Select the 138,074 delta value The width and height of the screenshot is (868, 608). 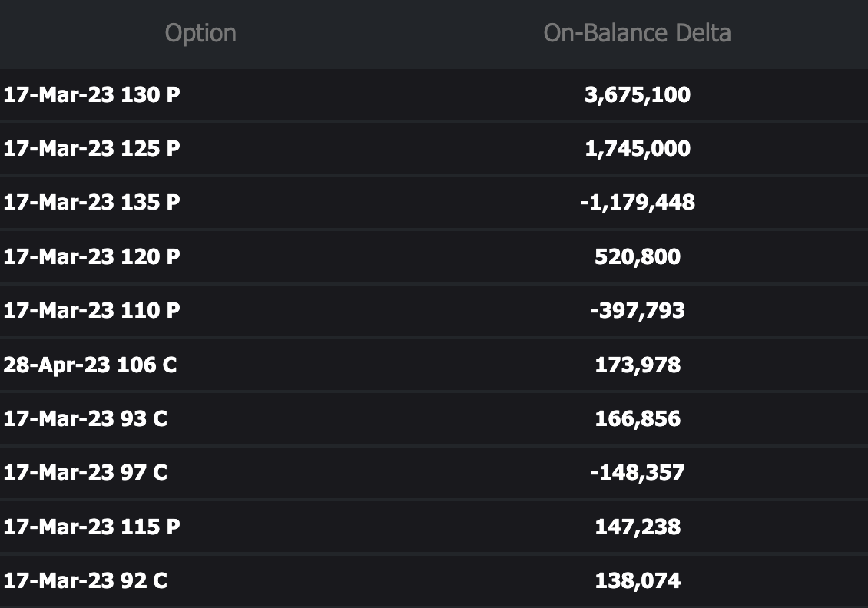point(638,580)
